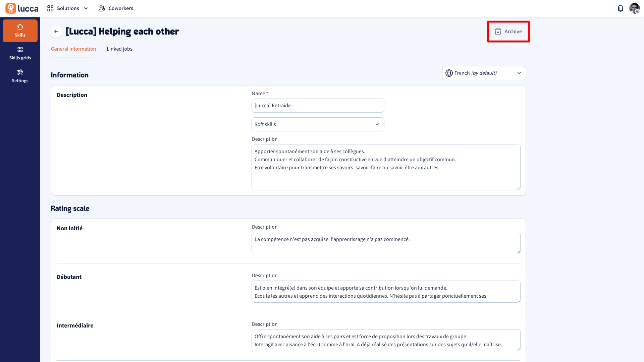The width and height of the screenshot is (644, 362).
Task: Edit the main Description text area
Action: 386,167
